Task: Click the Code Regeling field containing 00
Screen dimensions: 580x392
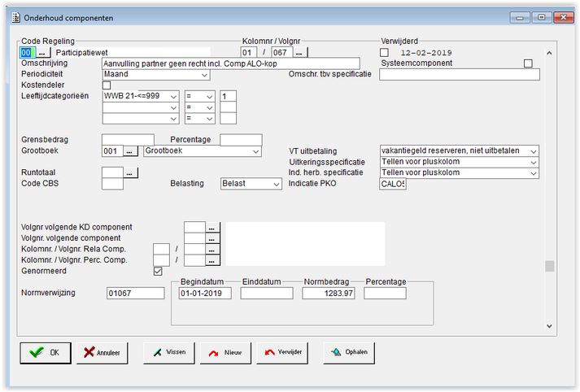Action: 28,53
